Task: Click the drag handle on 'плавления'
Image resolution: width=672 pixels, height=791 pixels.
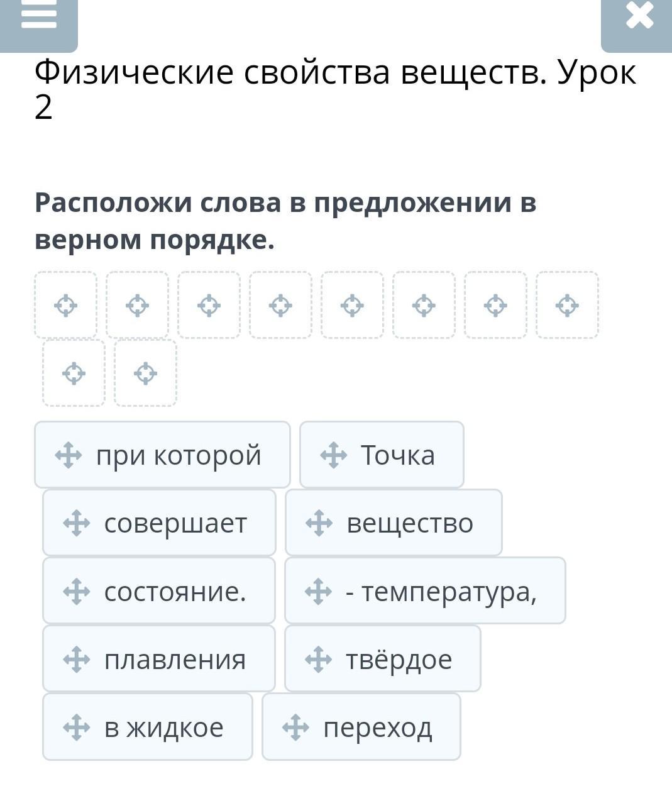Action: point(77,659)
